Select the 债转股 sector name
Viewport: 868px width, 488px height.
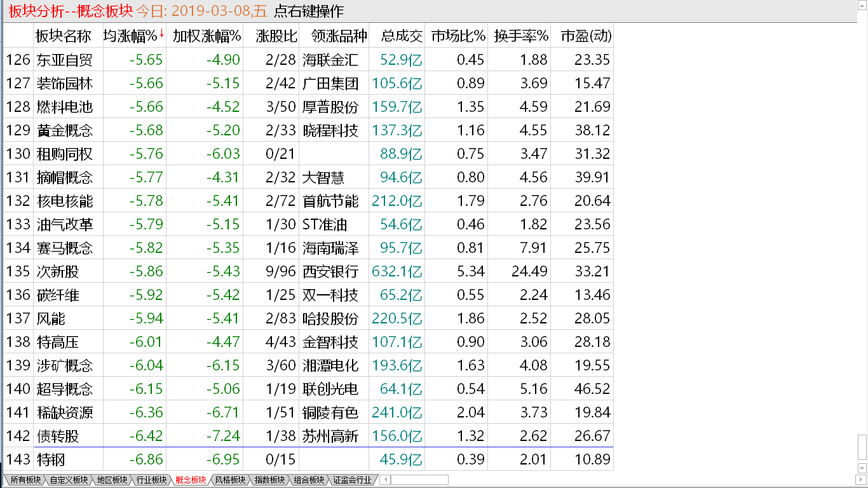pyautogui.click(x=58, y=436)
